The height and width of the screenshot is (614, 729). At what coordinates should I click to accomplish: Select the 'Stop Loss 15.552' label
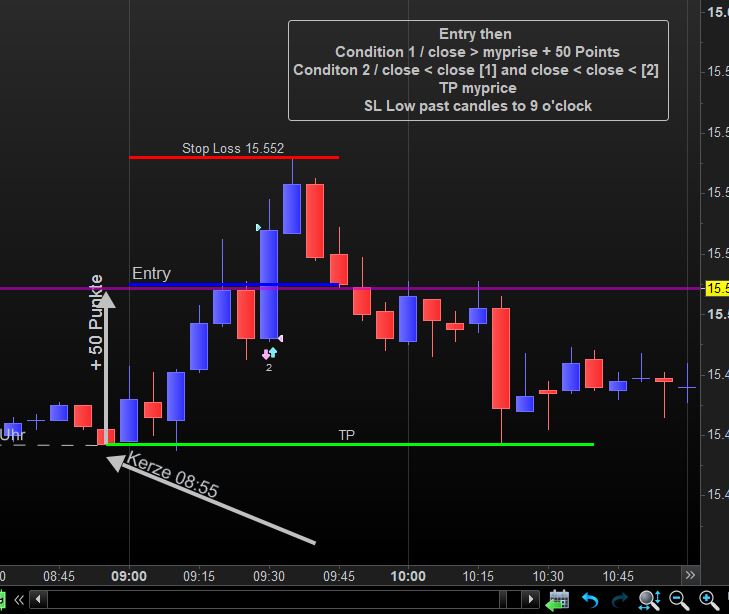point(233,148)
